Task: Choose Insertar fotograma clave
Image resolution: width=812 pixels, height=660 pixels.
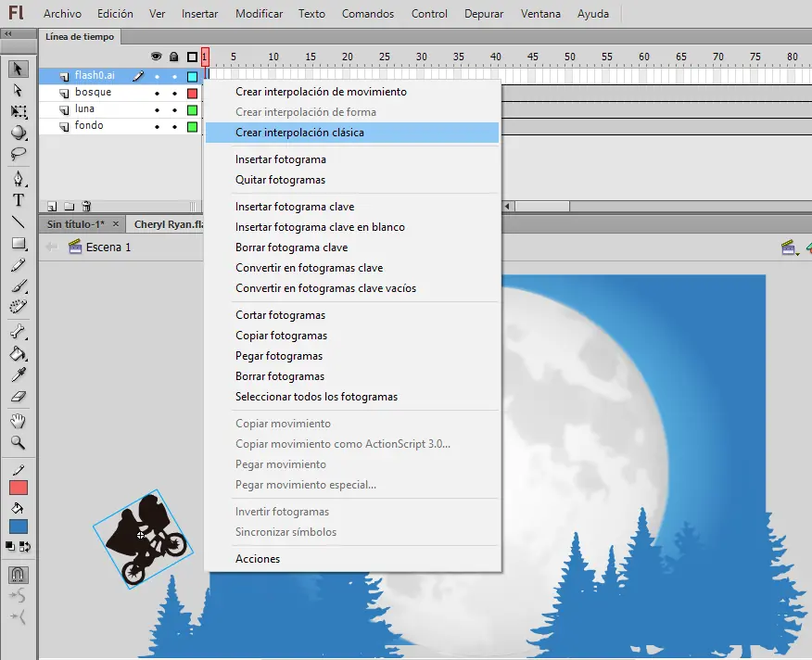Action: point(352,207)
